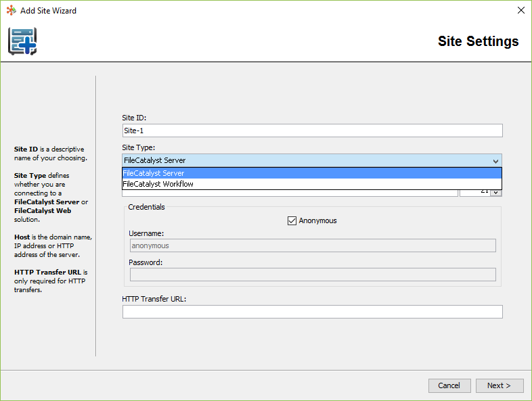Screen dimensions: 532x401
Task: Click the FileCatalyst logo in title bar
Action: point(12,11)
